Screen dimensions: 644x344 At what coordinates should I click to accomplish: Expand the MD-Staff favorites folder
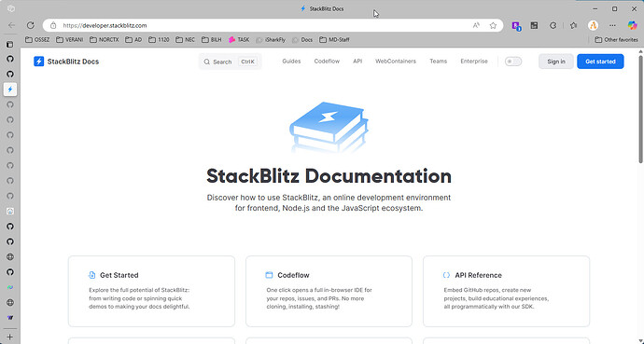(x=334, y=40)
